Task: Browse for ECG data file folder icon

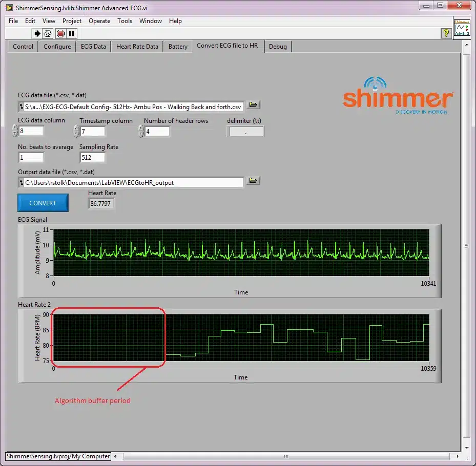Action: (253, 105)
